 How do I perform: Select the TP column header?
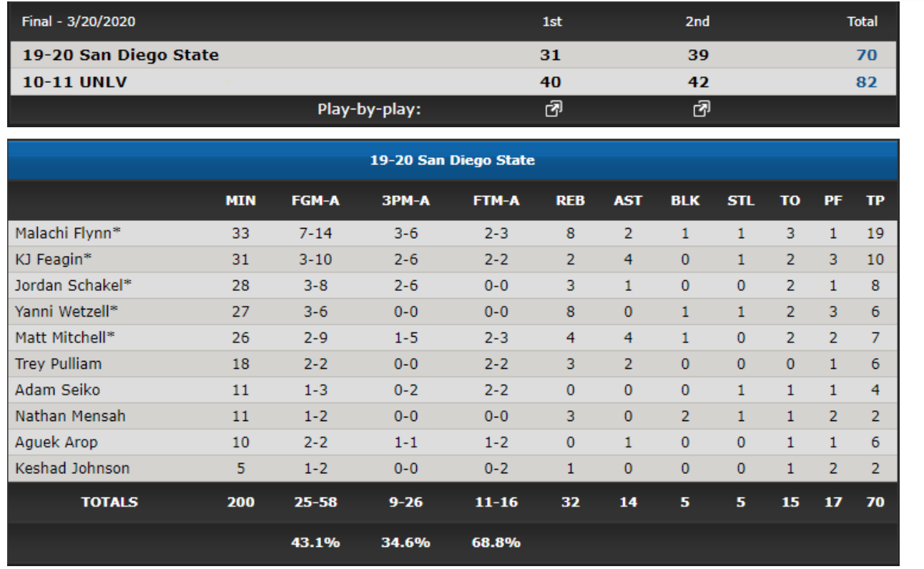tap(875, 201)
